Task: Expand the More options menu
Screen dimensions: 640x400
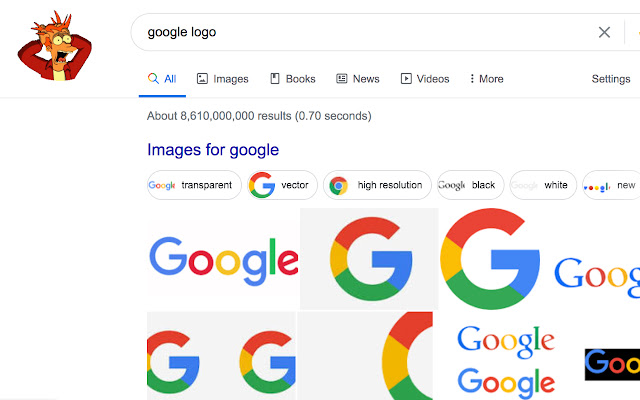Action: tap(486, 79)
